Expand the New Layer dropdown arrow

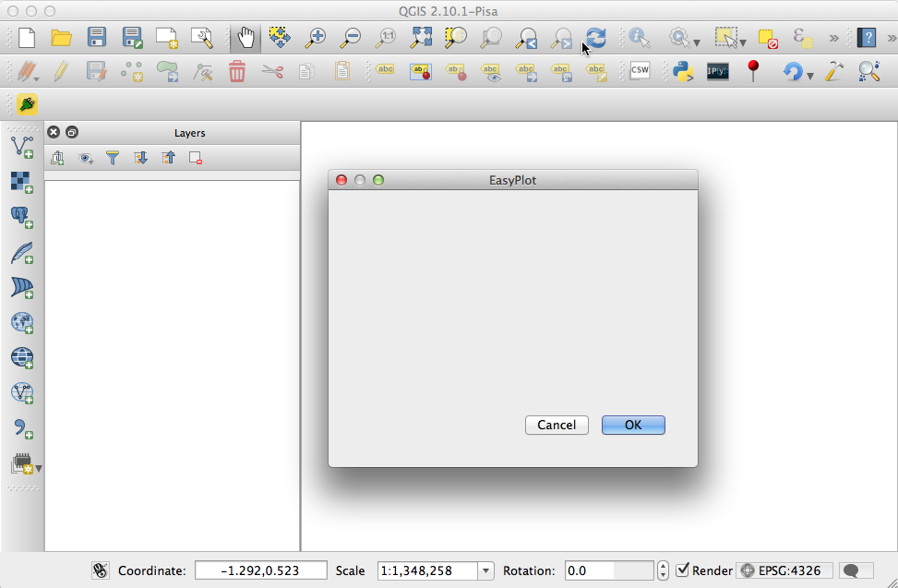point(39,468)
